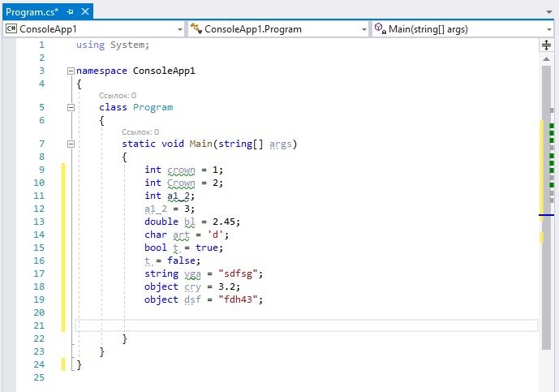This screenshot has height=392, width=559.
Task: Open the Main(string[] args) member dropdown
Action: click(549, 29)
